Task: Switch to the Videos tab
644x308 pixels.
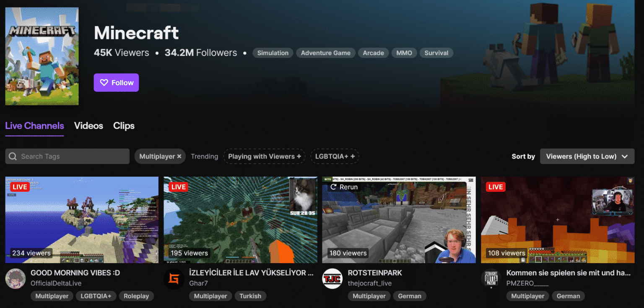Action: (88, 125)
